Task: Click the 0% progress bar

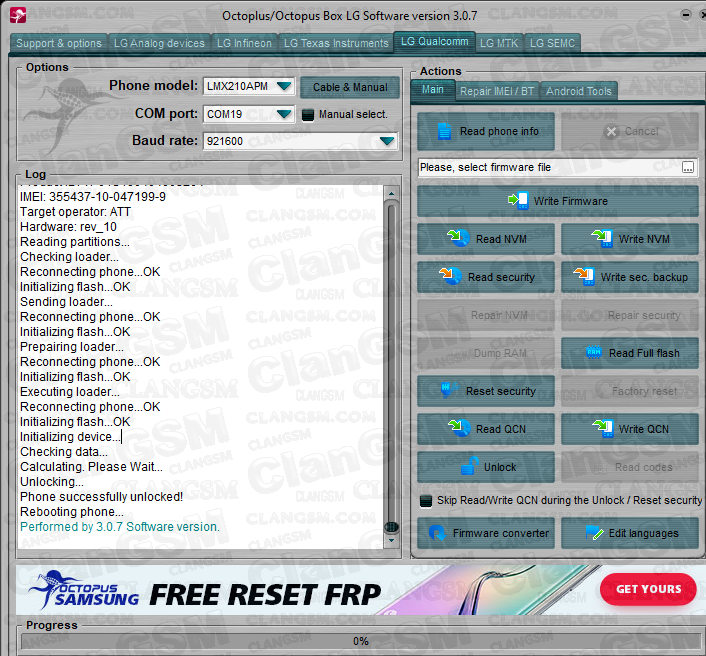Action: pyautogui.click(x=360, y=641)
